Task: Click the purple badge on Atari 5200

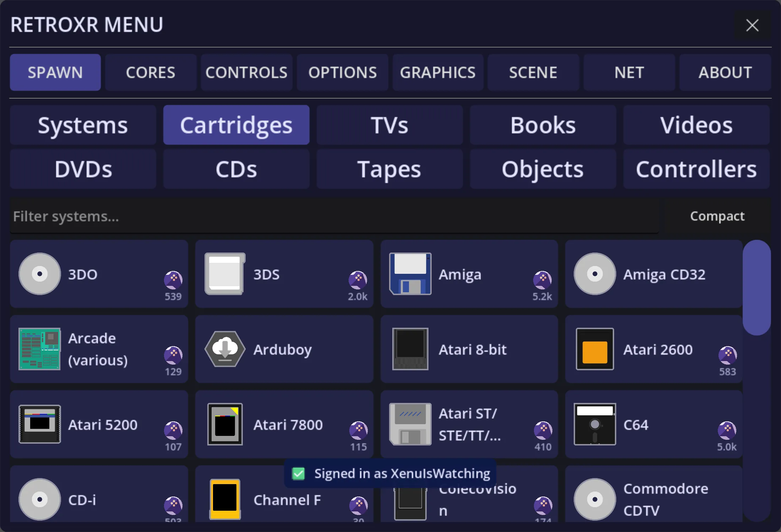Action: click(173, 431)
